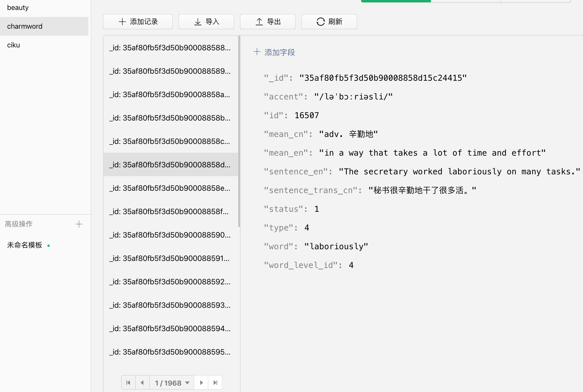Select the charmword collection
This screenshot has width=583, height=392.
(25, 26)
